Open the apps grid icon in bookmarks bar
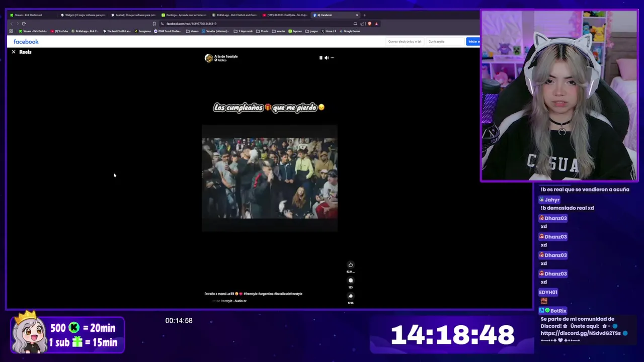 click(11, 31)
